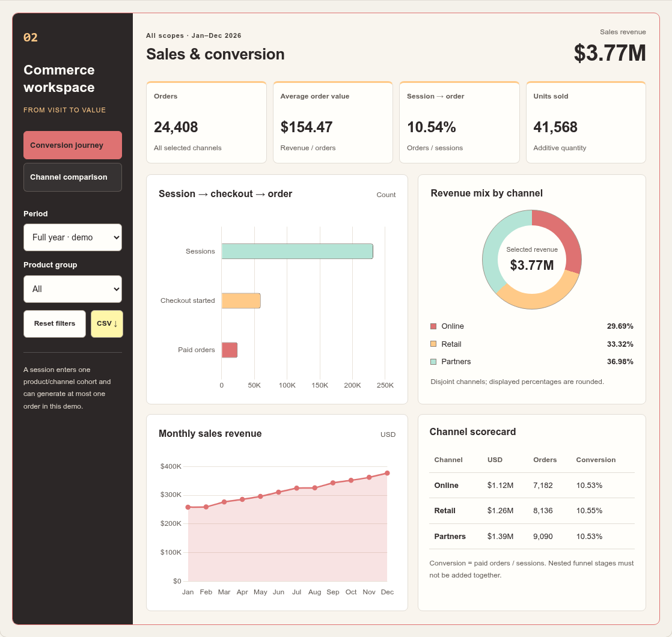Viewport: 672px width, 637px height.
Task: Click the Paid orders bar
Action: pyautogui.click(x=229, y=350)
